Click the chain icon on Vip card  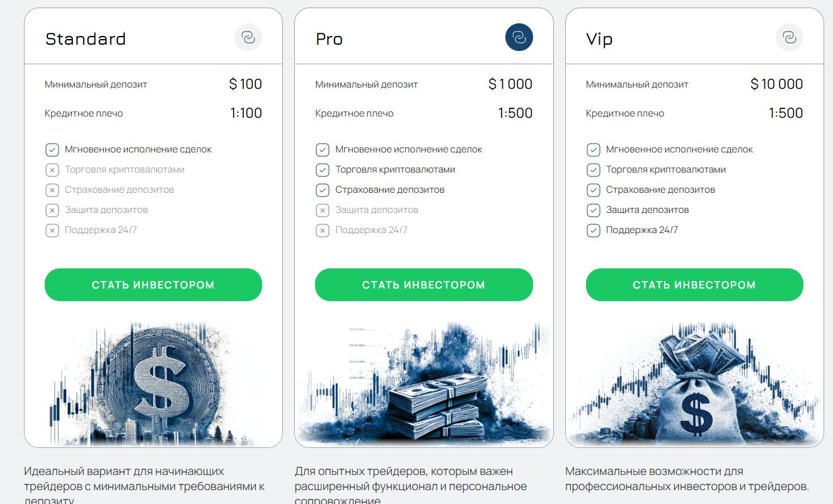[x=790, y=38]
